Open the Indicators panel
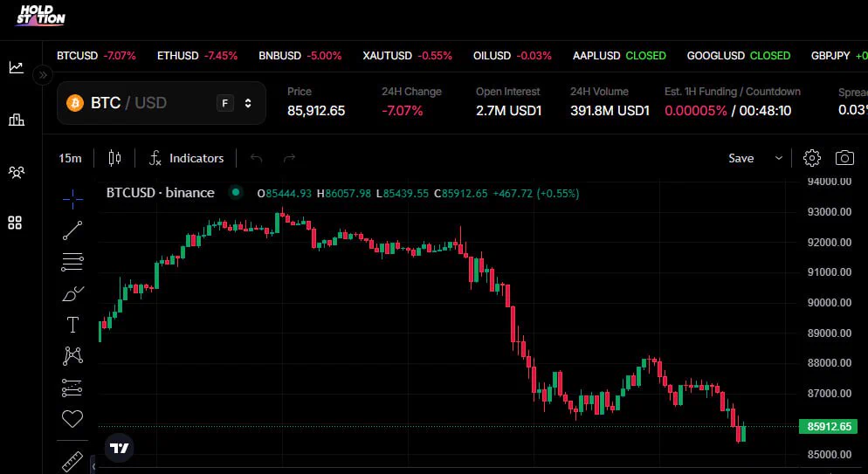Screen dimensions: 868x474 pyautogui.click(x=187, y=158)
